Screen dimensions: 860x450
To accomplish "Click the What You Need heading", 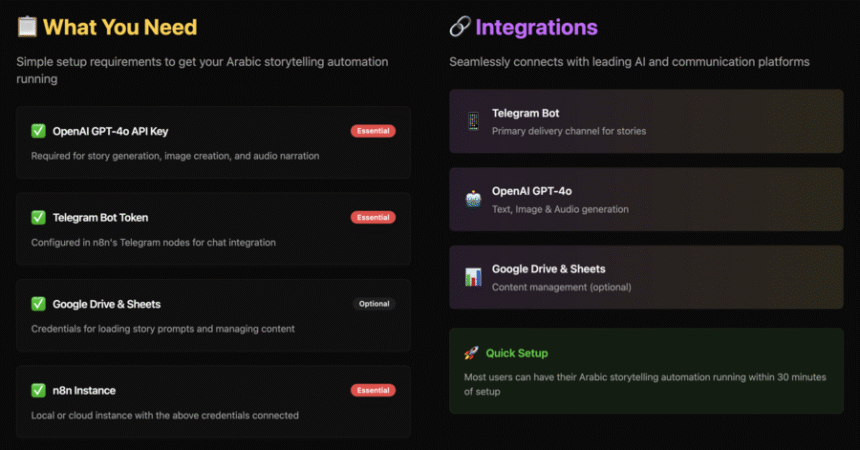I will point(120,27).
